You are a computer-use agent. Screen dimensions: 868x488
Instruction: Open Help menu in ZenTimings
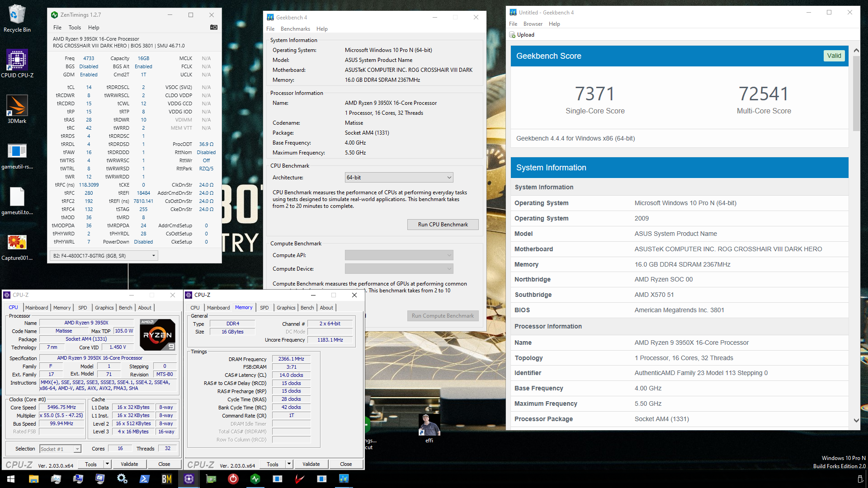tap(94, 28)
